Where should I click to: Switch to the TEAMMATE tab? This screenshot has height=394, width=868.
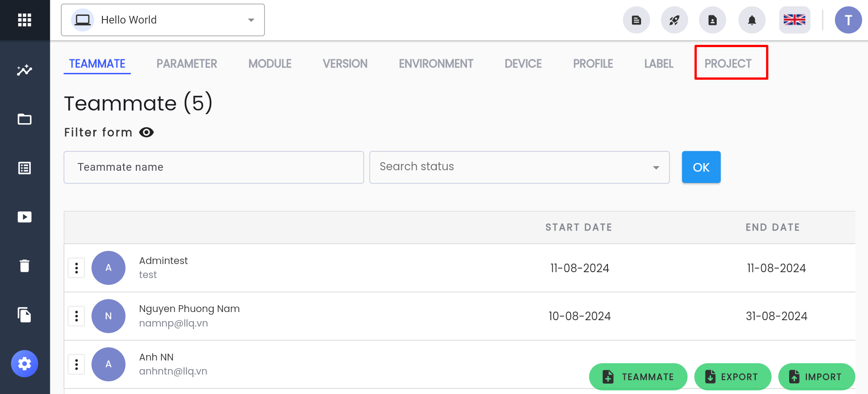pos(97,64)
